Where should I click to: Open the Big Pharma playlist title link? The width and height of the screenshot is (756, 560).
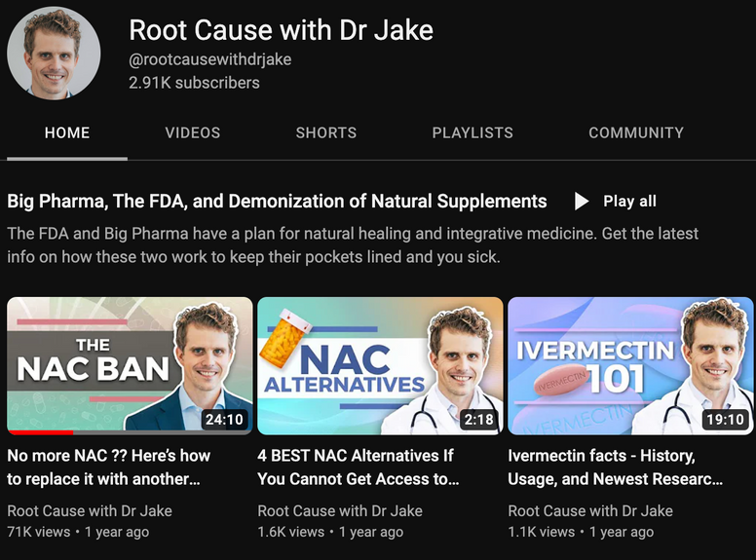(277, 202)
